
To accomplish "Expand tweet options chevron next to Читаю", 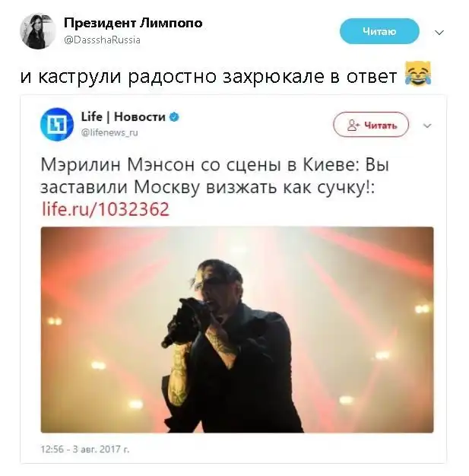I will 439,32.
